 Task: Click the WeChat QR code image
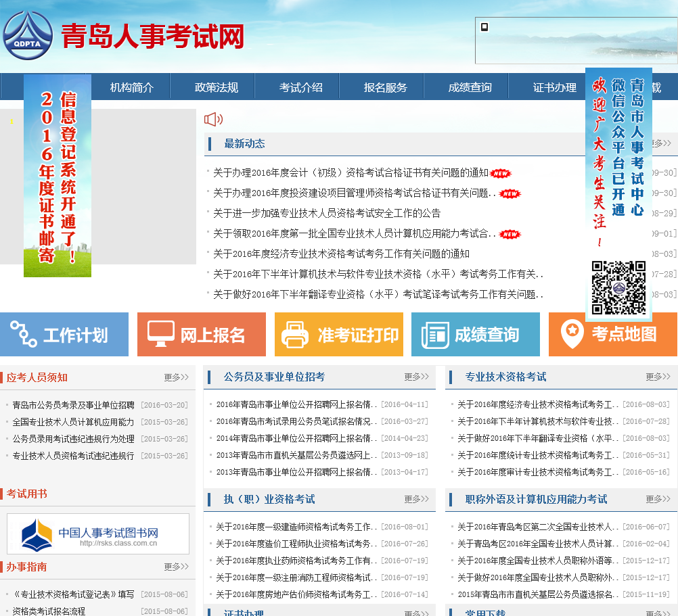click(618, 287)
